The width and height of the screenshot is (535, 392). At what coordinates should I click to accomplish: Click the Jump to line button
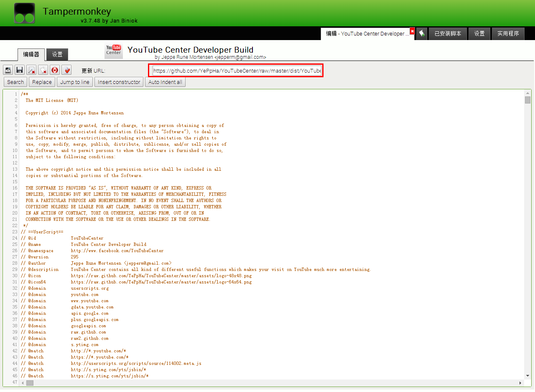(75, 82)
